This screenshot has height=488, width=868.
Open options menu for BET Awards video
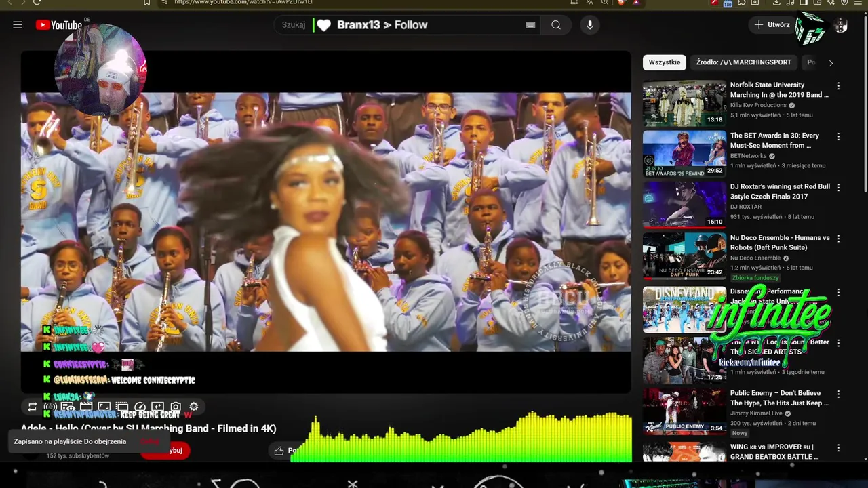tap(839, 136)
